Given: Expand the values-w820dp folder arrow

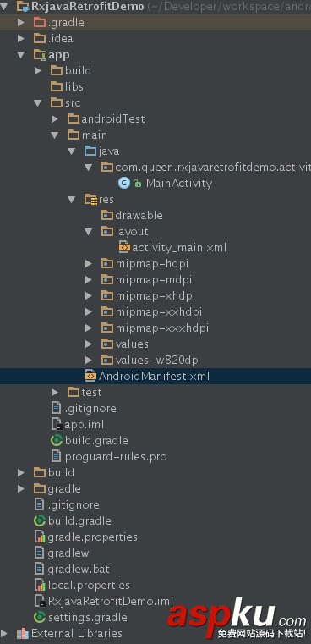Looking at the screenshot, I should (88, 361).
